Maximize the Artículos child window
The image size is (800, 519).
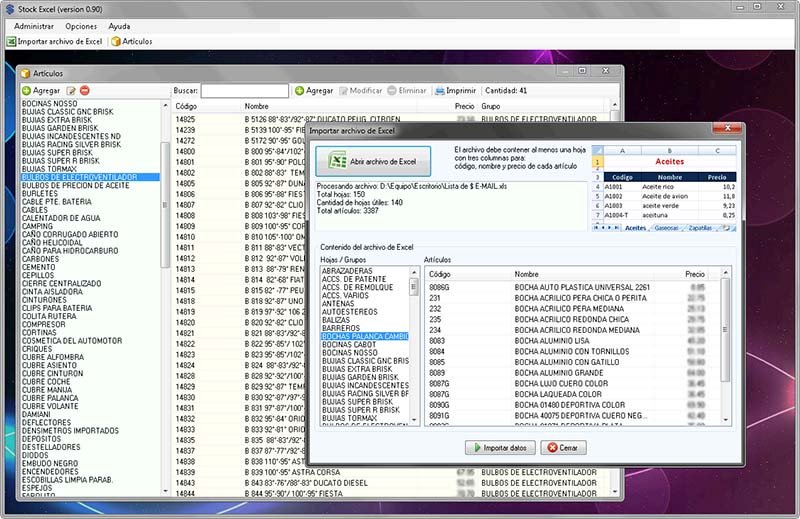pos(582,70)
